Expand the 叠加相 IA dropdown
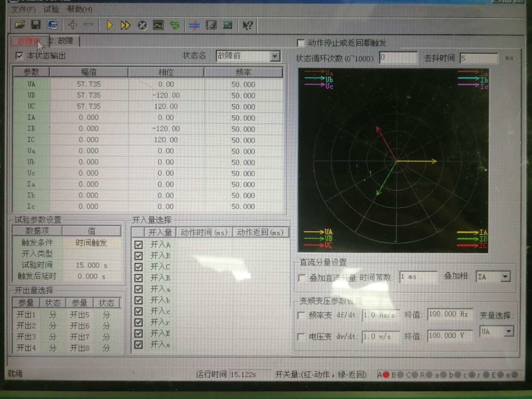Screen dimensions: 532x399 (505, 276)
